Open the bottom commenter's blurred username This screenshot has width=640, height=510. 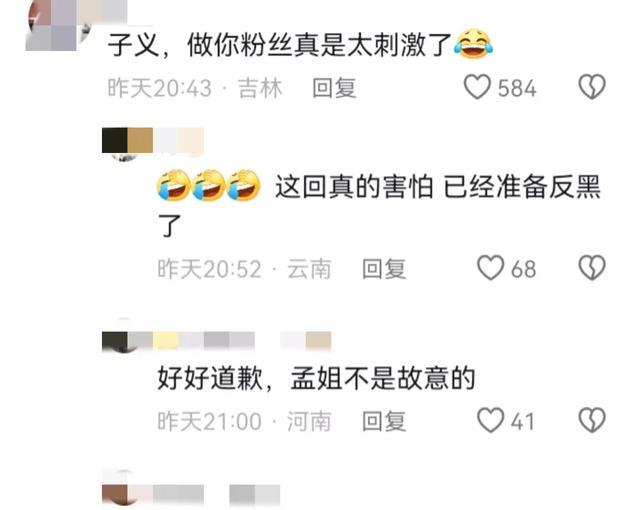pos(191,494)
